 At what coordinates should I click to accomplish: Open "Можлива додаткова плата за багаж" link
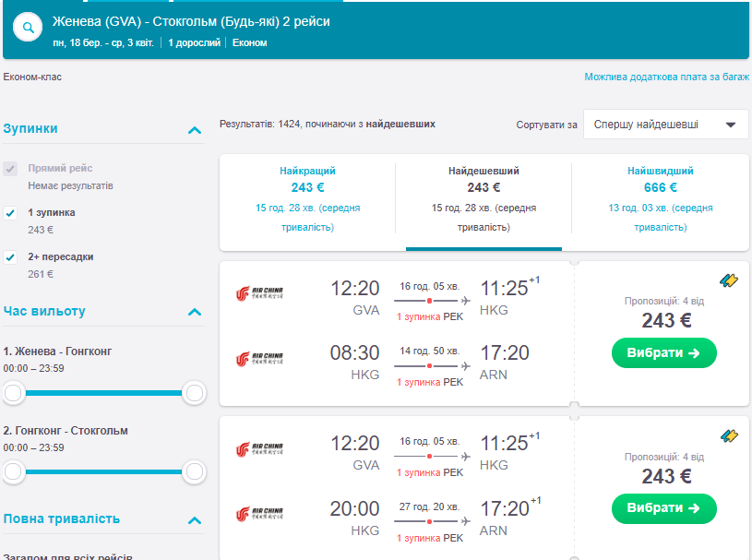click(x=666, y=77)
